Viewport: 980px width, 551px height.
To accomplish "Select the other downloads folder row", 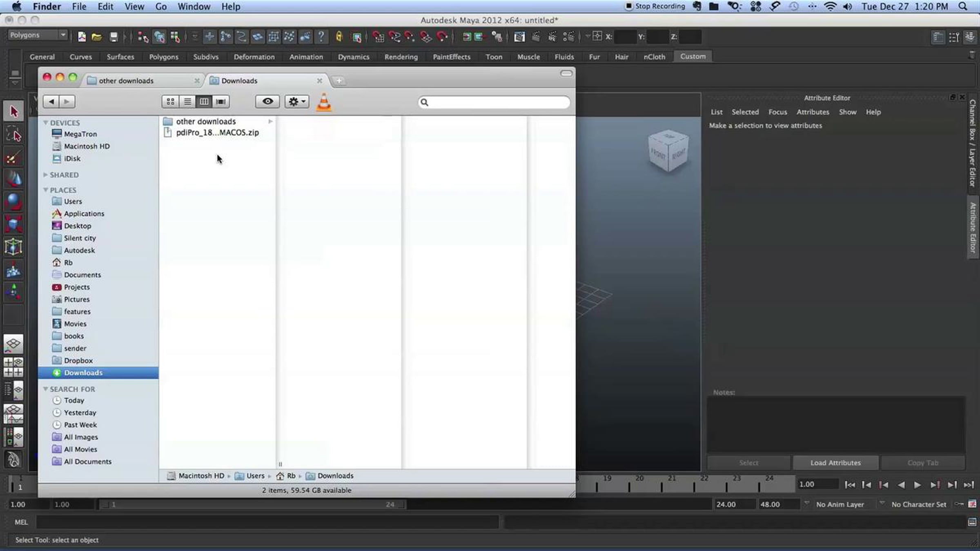I will (x=217, y=122).
